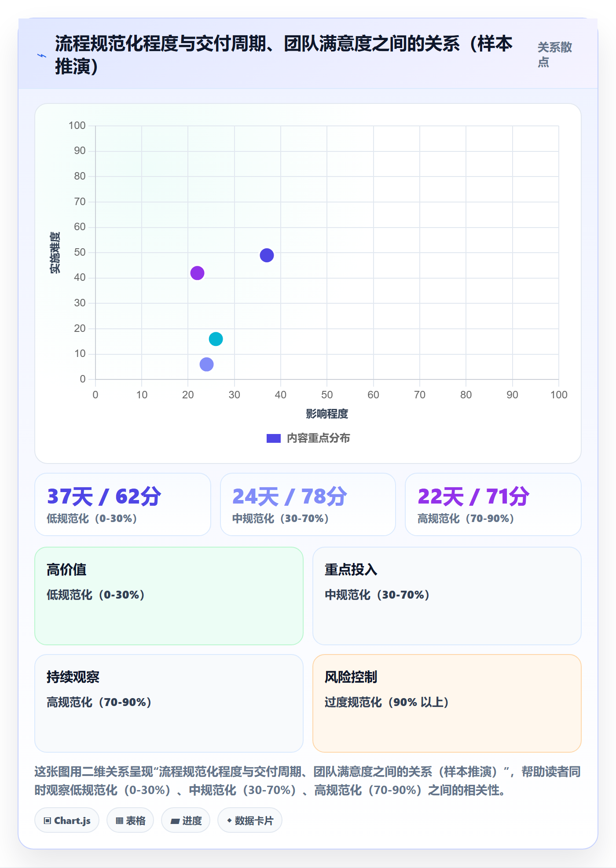Click the 实施难度 y-axis title
616x868 pixels.
[55, 253]
